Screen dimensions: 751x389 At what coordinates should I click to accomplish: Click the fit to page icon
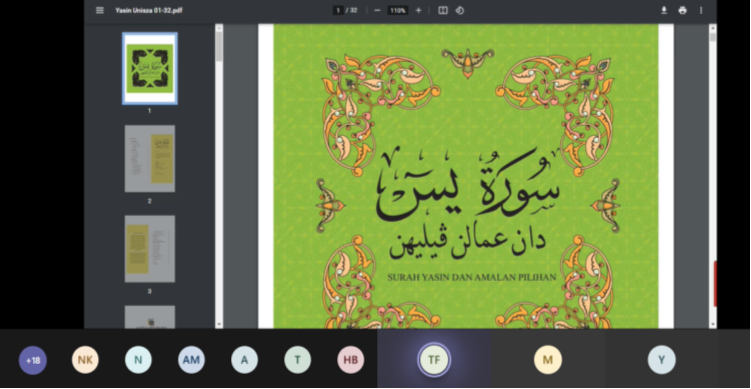coord(443,11)
